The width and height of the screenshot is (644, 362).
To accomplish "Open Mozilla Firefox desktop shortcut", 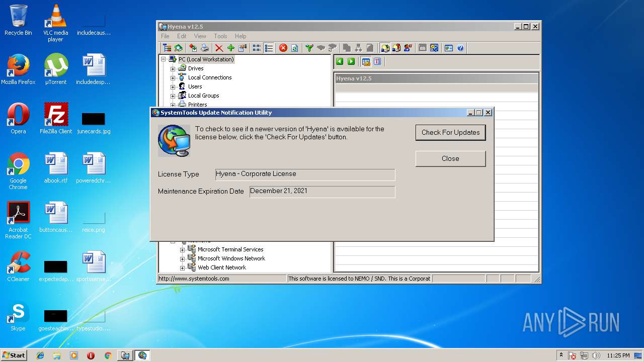I will 18,69.
